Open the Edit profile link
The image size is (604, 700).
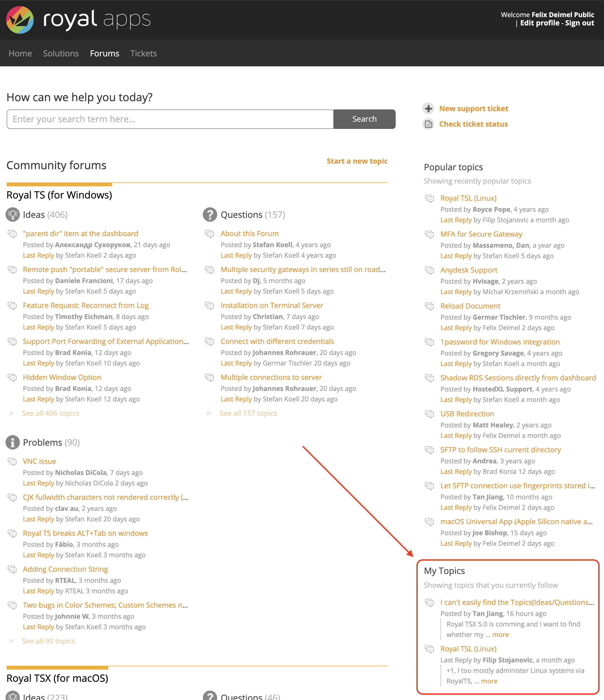click(540, 23)
